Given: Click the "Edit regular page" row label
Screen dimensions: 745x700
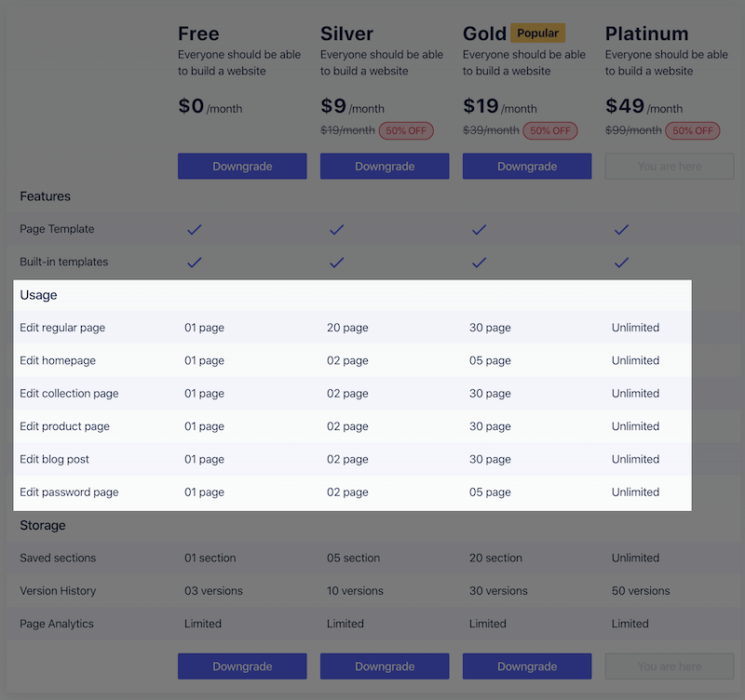Looking at the screenshot, I should [x=62, y=328].
